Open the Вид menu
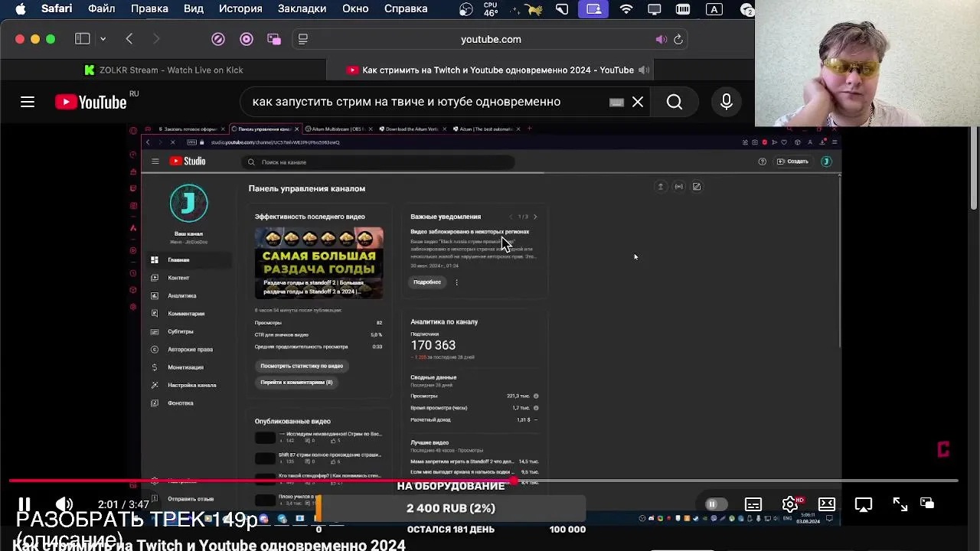 coord(194,9)
